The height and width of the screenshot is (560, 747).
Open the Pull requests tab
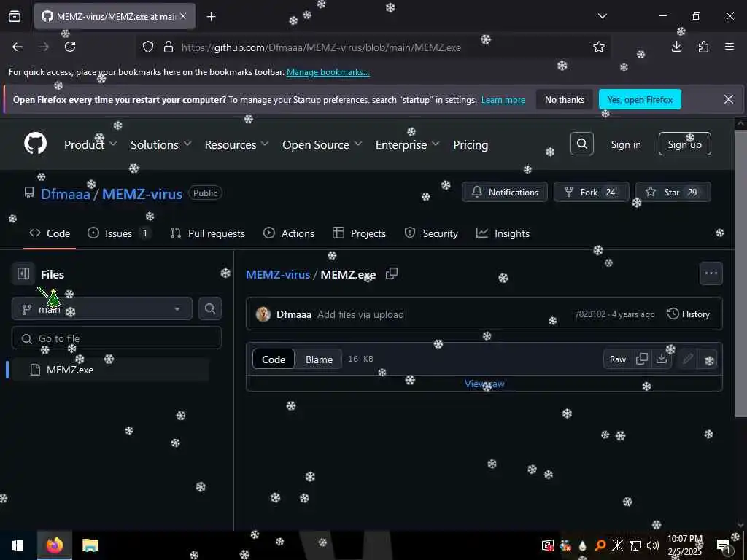pos(208,233)
